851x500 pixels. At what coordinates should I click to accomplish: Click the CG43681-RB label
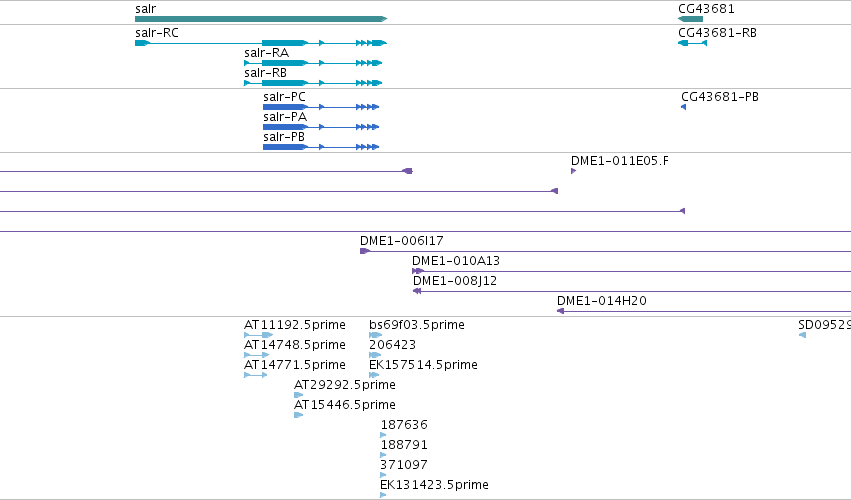[717, 33]
